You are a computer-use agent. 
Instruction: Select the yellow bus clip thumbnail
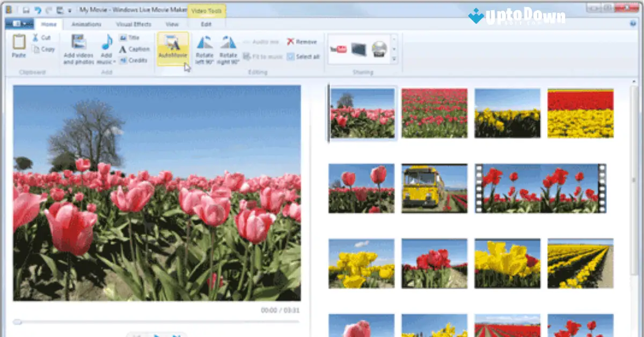coord(434,187)
